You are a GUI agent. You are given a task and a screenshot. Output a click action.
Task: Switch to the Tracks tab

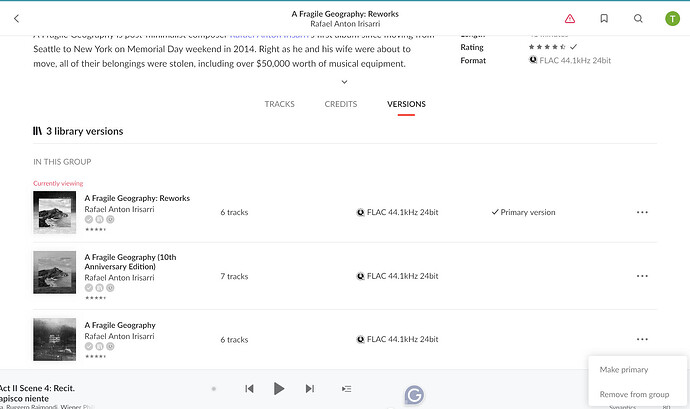point(279,104)
